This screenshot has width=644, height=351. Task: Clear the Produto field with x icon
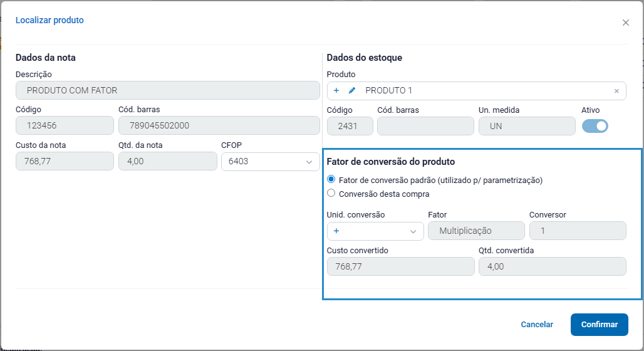click(x=616, y=92)
